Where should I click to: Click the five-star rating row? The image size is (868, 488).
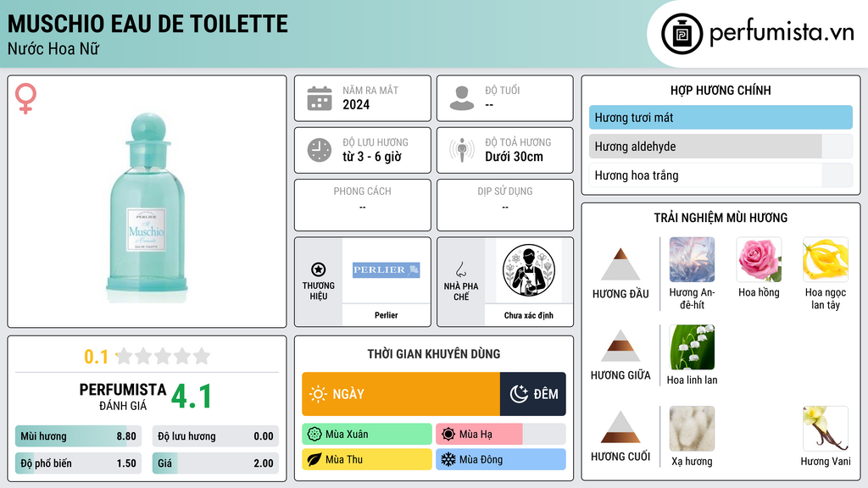coord(163,356)
